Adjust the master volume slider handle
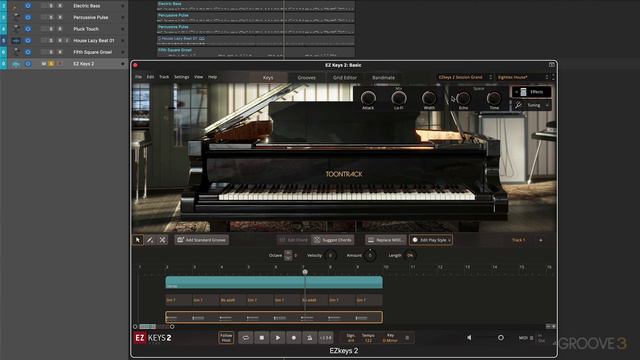The width and height of the screenshot is (640, 360). coord(500,338)
